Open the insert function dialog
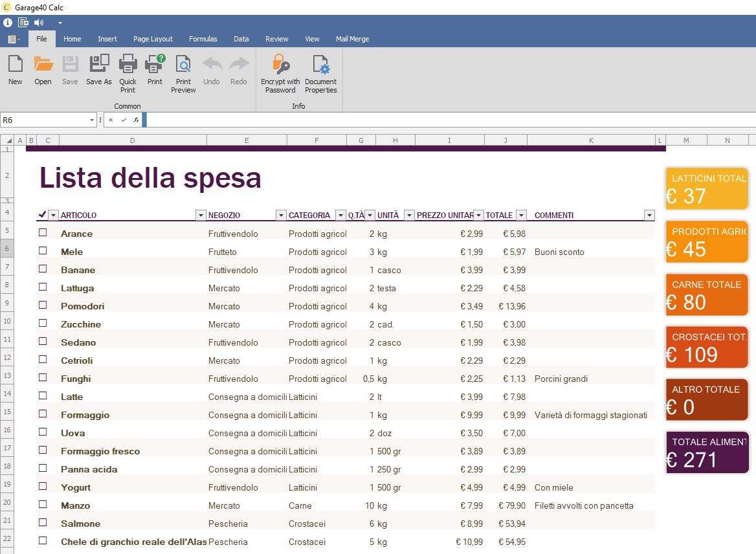The width and height of the screenshot is (756, 554). tap(137, 120)
